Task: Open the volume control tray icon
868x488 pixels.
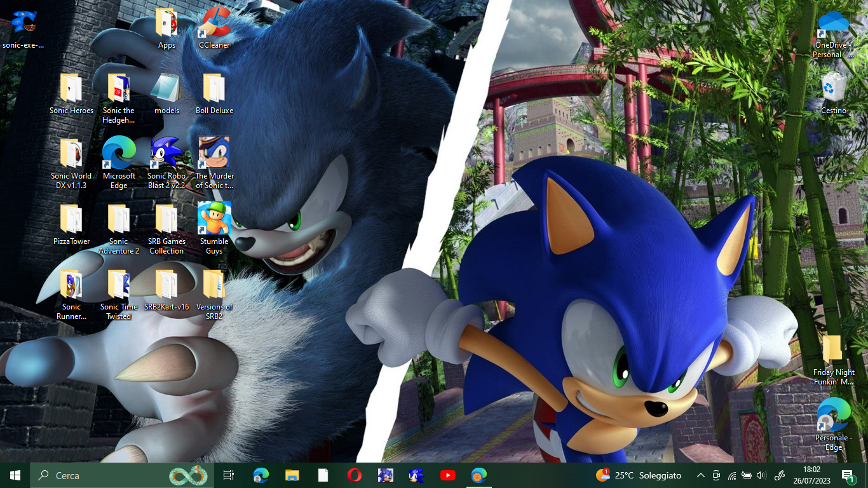Action: 761,475
